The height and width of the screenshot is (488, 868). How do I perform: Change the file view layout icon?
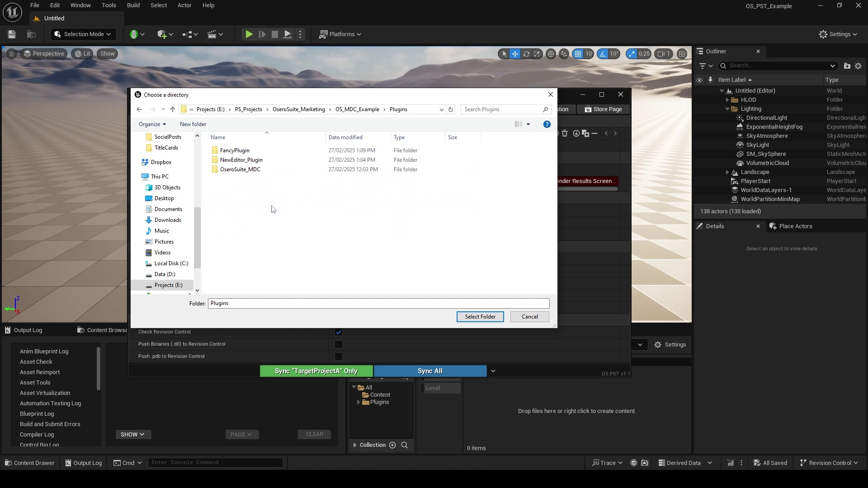(519, 124)
